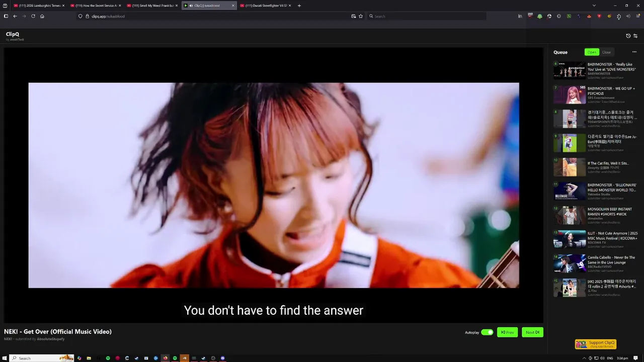Go to previous clip with Prev
The height and width of the screenshot is (362, 644).
tap(507, 332)
